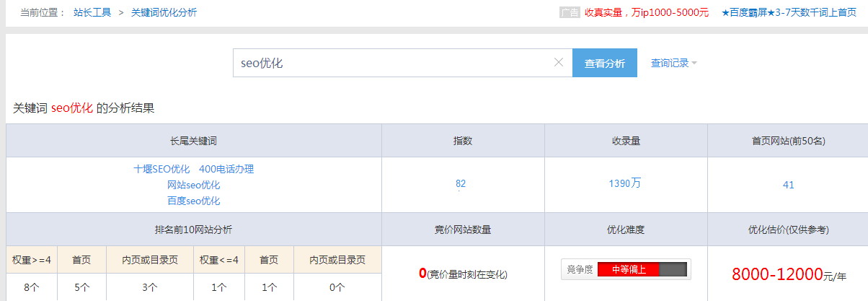Open long-tail keyword 百度seo优化

193,201
